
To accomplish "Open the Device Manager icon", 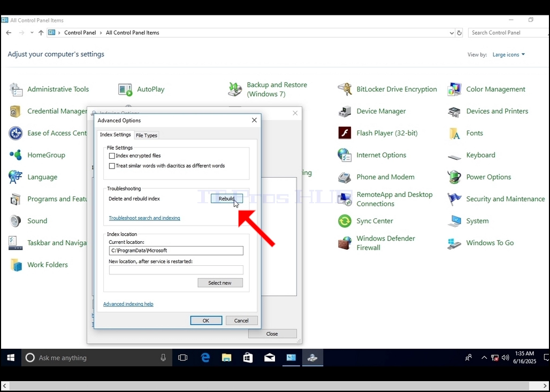I will point(345,111).
